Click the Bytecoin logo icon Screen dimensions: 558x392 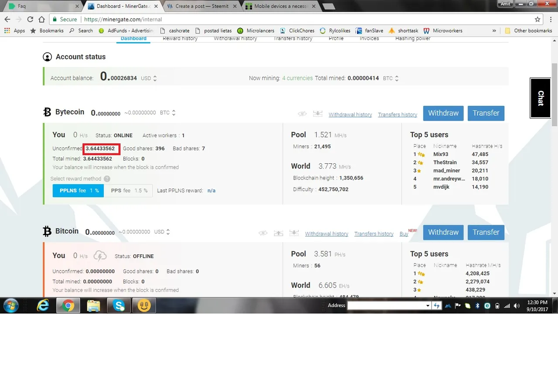click(x=47, y=112)
